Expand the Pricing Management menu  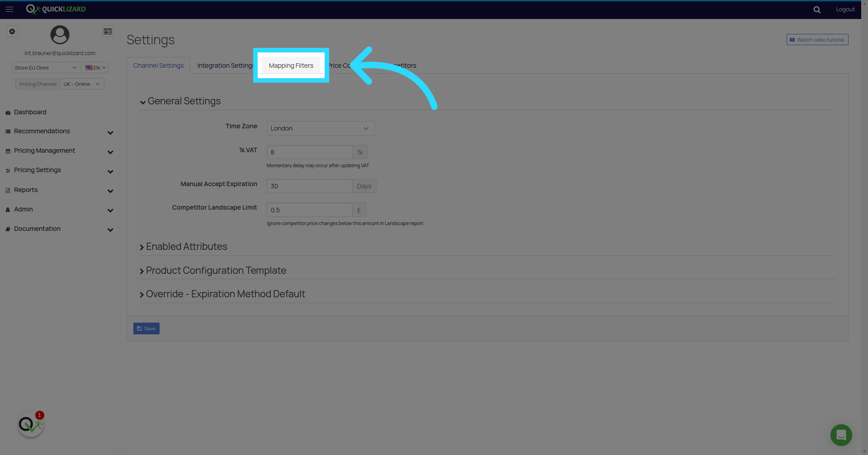(60, 151)
